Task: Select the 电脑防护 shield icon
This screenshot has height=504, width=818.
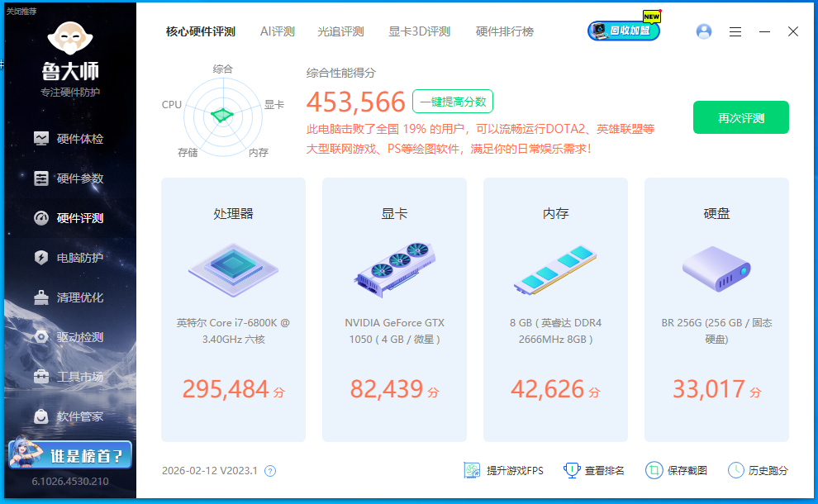Action: [x=41, y=258]
